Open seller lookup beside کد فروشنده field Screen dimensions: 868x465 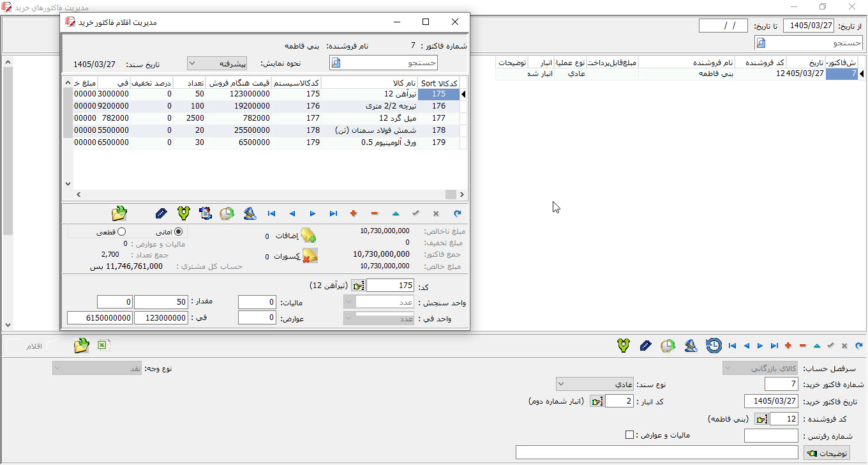click(x=761, y=419)
